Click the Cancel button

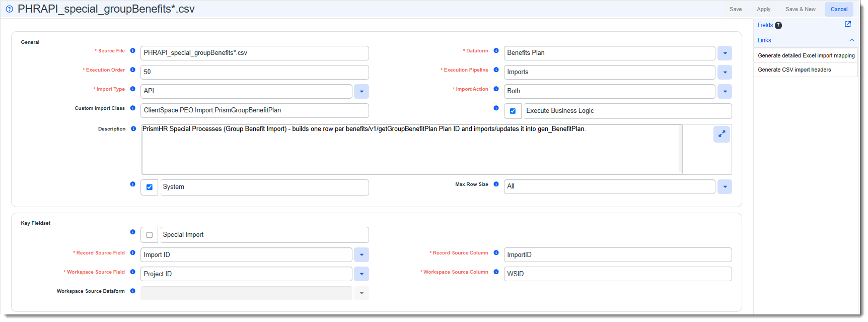[839, 9]
